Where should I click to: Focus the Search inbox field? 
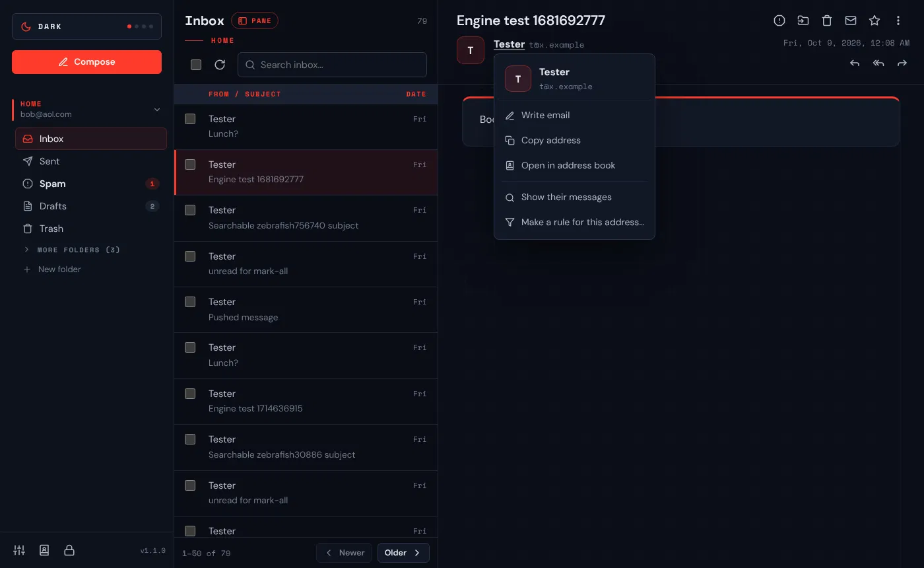pyautogui.click(x=332, y=65)
